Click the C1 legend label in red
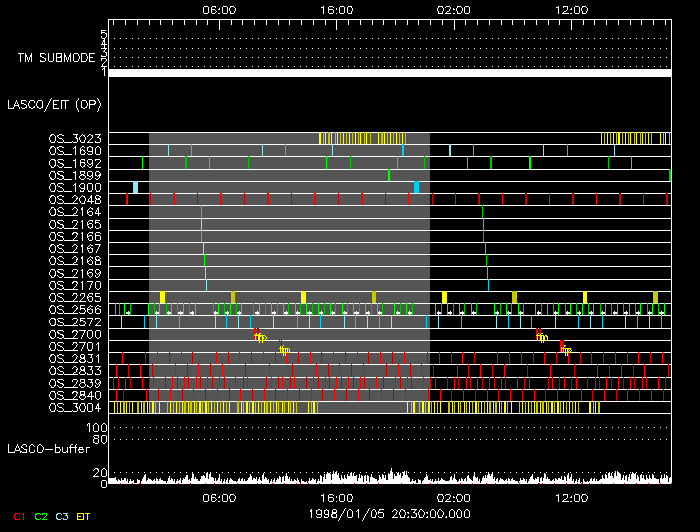 pos(18,516)
